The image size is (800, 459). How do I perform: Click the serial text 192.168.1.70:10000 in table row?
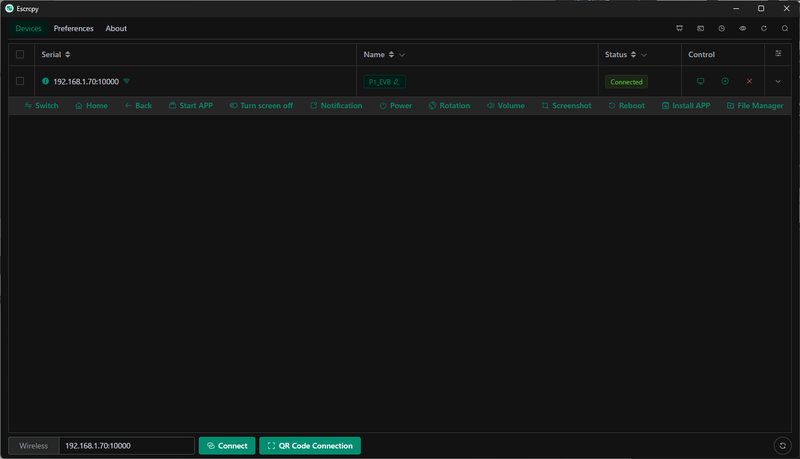coord(86,82)
